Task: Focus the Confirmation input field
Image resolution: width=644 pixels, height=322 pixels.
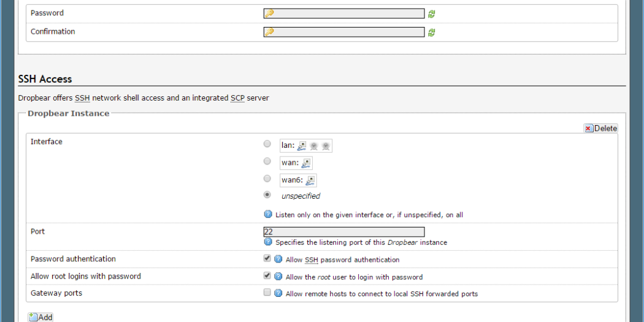Action: [347, 32]
